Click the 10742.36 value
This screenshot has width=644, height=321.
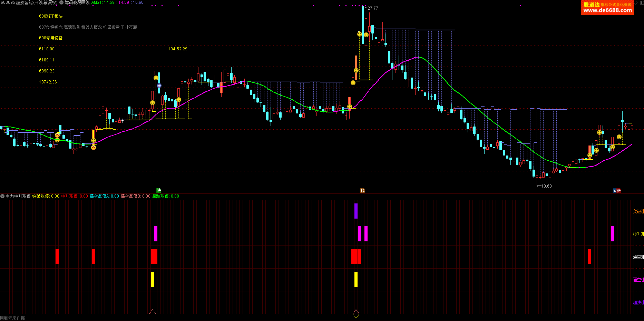[48, 82]
